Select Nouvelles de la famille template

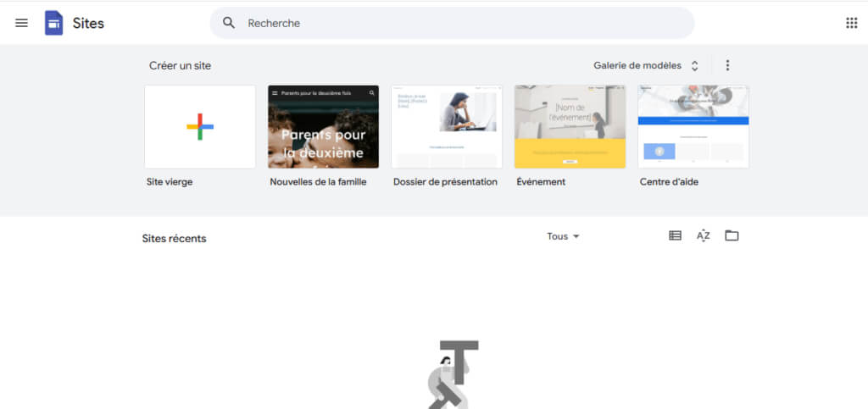(x=323, y=127)
